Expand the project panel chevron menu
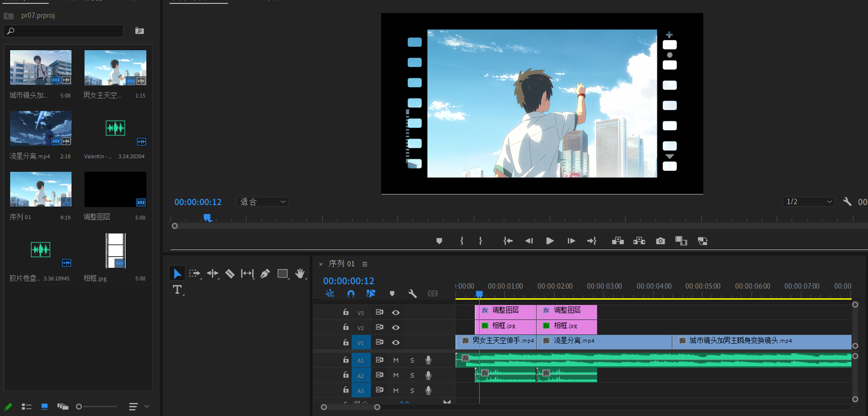The height and width of the screenshot is (416, 868). click(x=147, y=406)
